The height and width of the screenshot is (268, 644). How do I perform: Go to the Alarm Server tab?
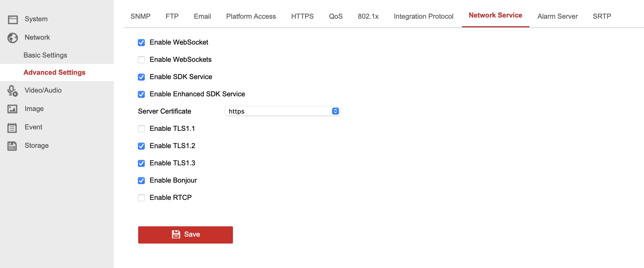(x=557, y=16)
